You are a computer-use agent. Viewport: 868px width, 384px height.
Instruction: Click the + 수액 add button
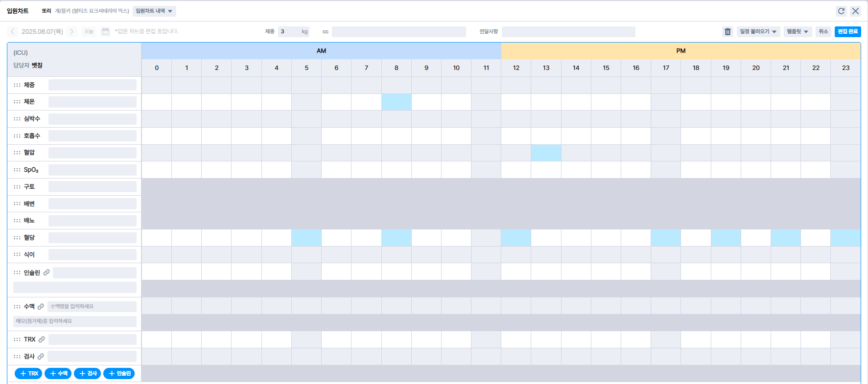click(x=58, y=374)
